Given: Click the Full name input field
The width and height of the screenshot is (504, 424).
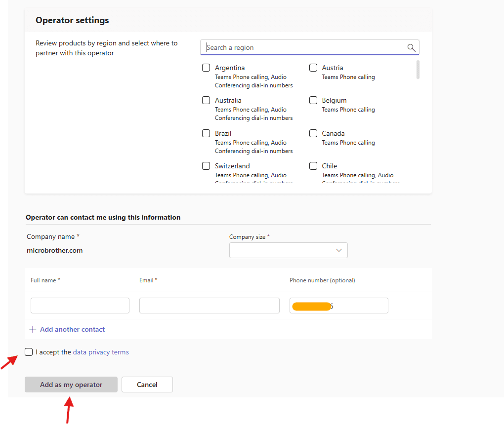Looking at the screenshot, I should coord(80,306).
